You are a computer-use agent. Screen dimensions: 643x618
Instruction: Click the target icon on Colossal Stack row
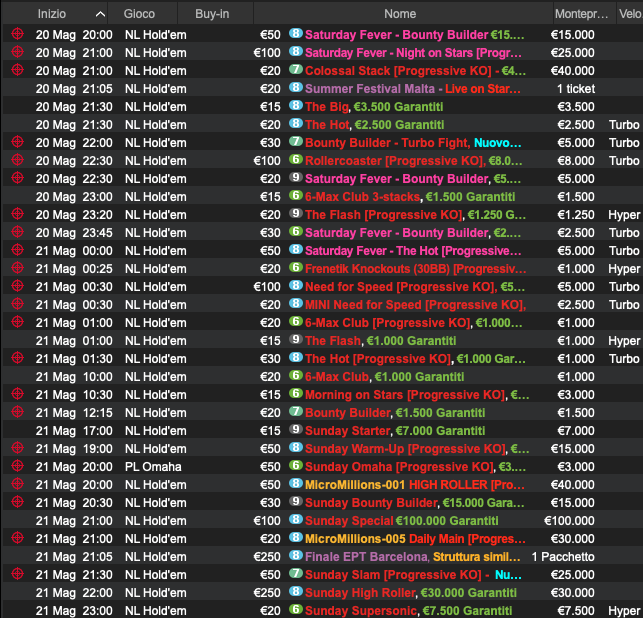[x=17, y=70]
